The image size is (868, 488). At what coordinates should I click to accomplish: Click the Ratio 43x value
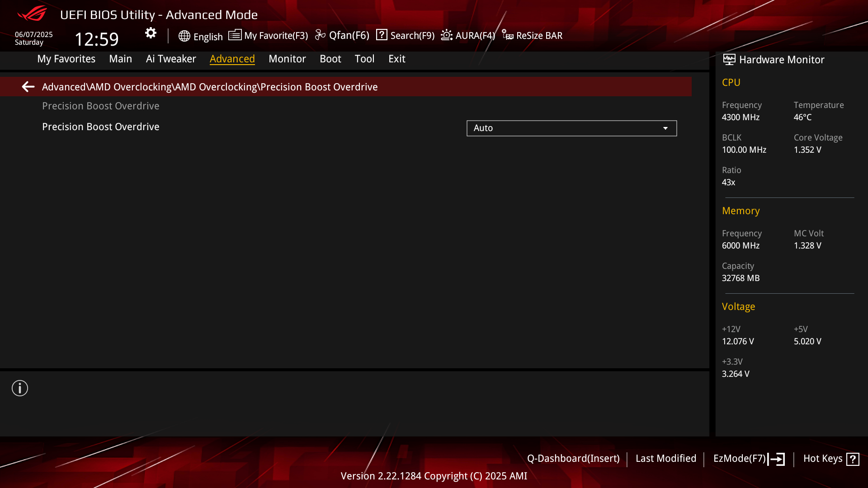(x=728, y=183)
